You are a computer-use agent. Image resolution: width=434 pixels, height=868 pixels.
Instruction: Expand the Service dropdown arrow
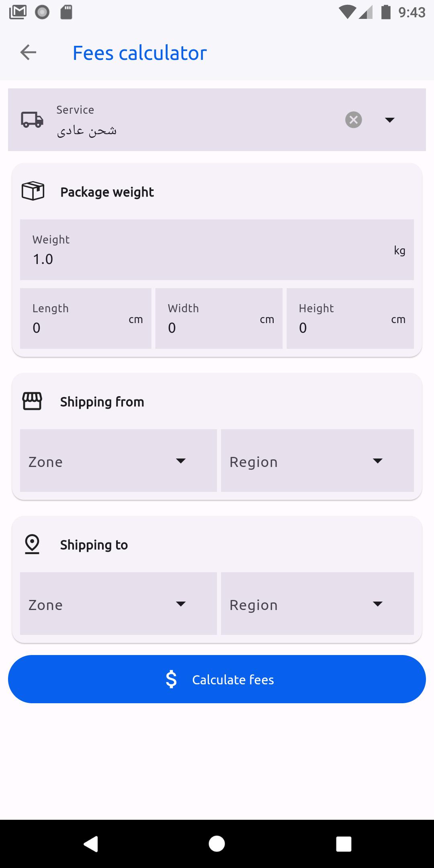390,120
